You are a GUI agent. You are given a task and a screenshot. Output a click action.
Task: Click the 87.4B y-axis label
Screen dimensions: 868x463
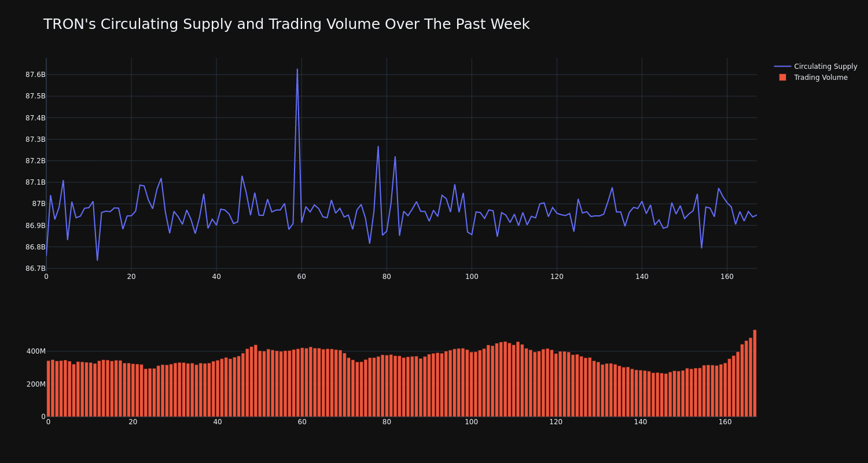[x=35, y=117]
